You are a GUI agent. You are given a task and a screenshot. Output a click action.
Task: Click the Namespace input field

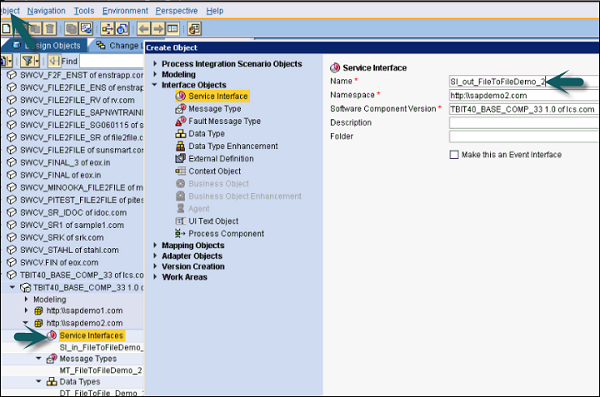point(524,95)
